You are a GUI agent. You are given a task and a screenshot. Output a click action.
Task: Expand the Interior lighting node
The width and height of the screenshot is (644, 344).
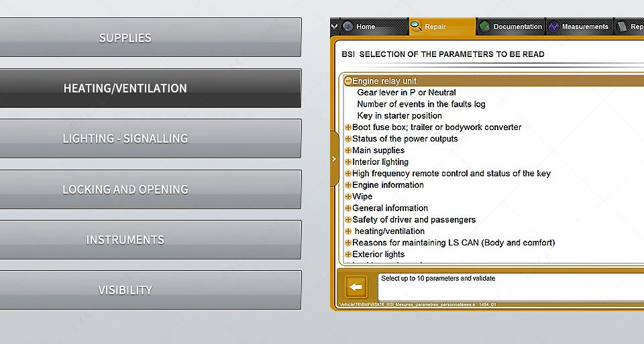(x=348, y=162)
